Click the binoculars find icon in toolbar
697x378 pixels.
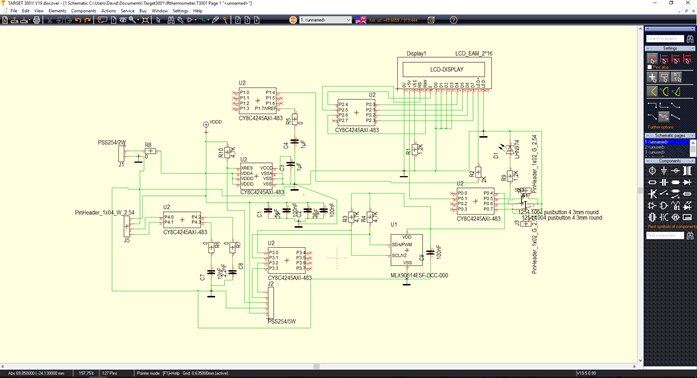[x=171, y=20]
